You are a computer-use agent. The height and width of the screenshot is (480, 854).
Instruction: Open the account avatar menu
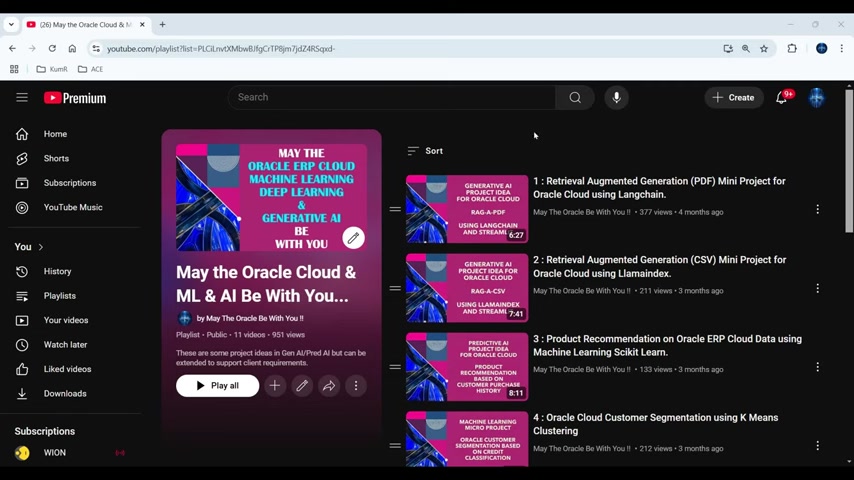[x=816, y=98]
